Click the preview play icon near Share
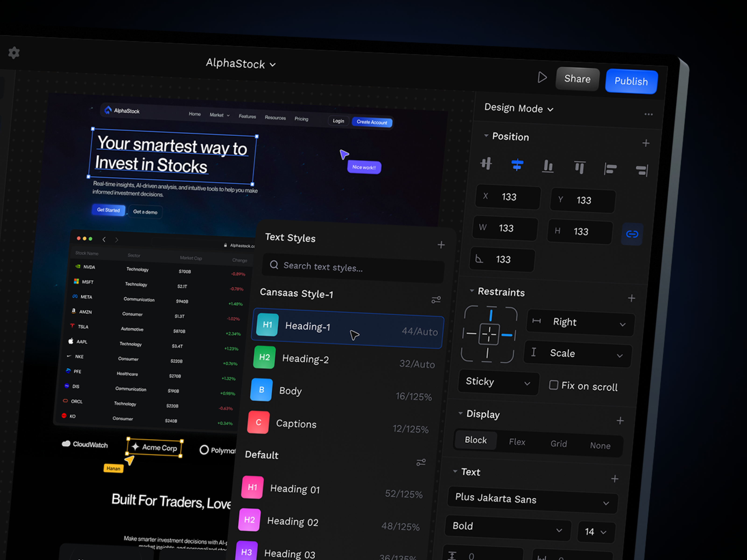 542,77
